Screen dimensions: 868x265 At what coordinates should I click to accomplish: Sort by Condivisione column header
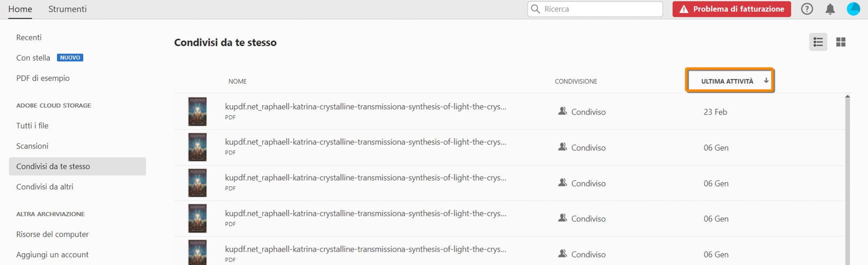point(576,81)
